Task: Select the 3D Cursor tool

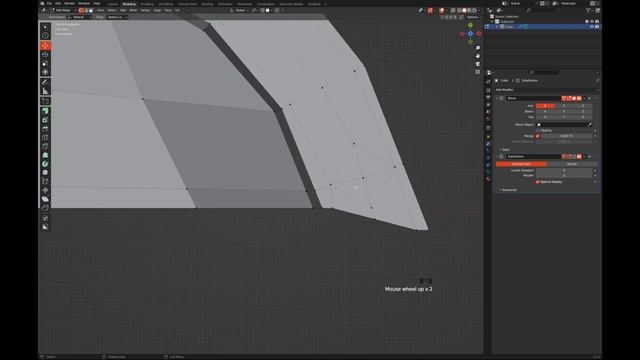Action: point(45,36)
